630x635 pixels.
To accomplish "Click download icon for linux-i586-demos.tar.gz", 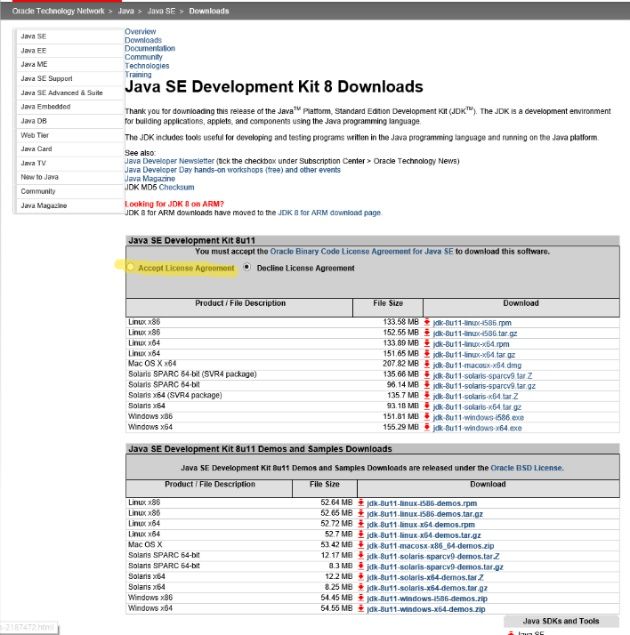I will [361, 514].
